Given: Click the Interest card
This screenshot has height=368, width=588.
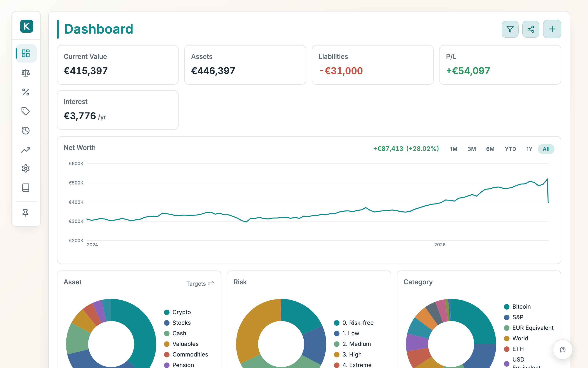Looking at the screenshot, I should [118, 110].
